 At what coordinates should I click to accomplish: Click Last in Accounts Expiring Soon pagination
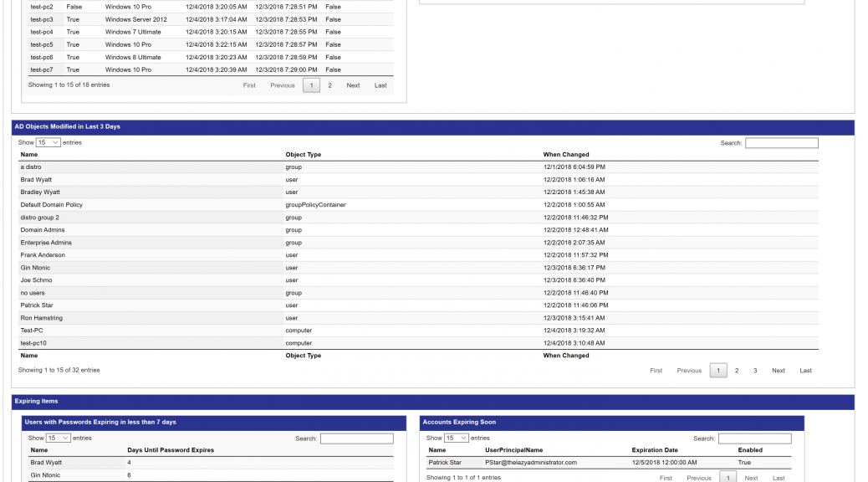tap(779, 478)
